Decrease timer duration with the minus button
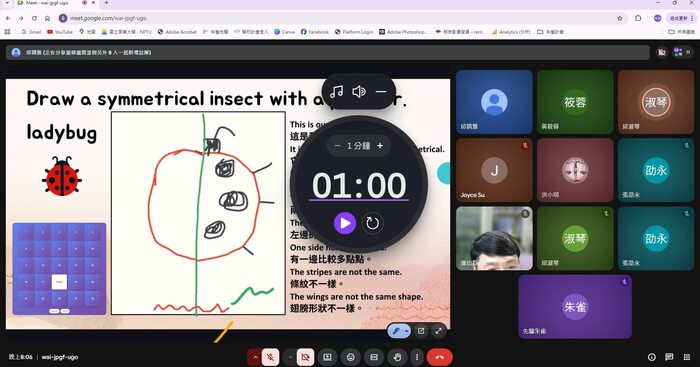This screenshot has height=367, width=700. click(338, 146)
